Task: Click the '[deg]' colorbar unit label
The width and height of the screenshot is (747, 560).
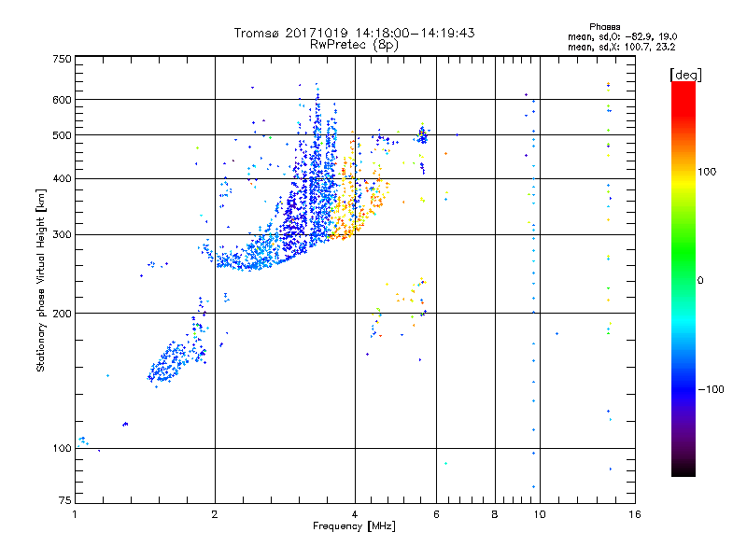Action: point(685,76)
